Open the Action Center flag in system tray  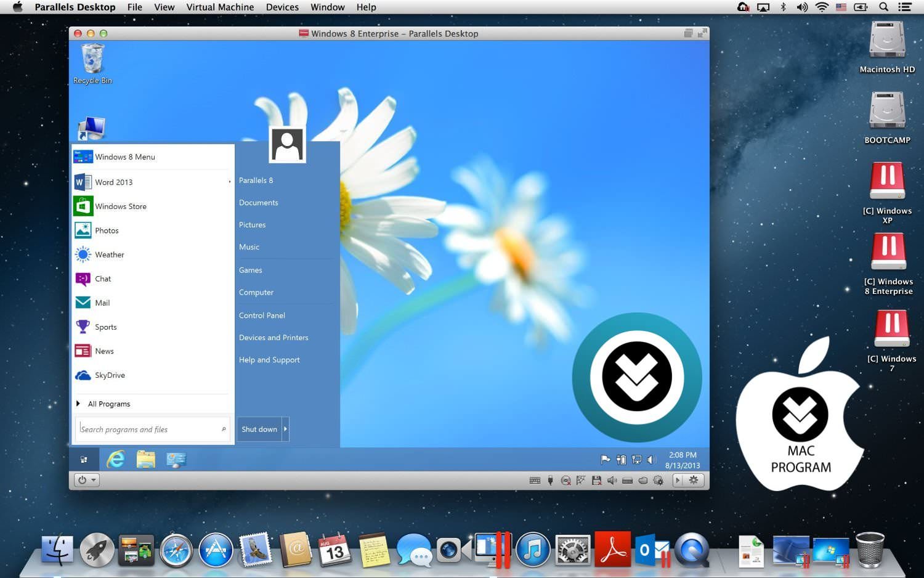coord(606,460)
